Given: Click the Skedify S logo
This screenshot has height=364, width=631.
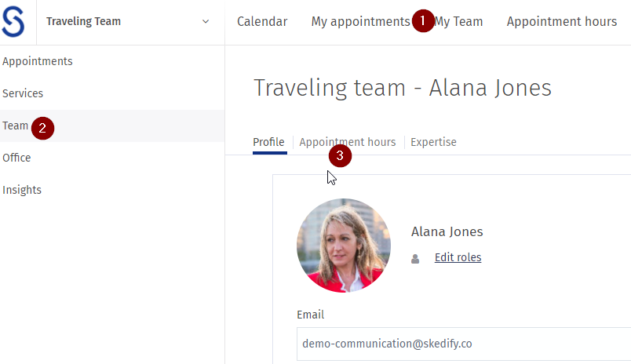Looking at the screenshot, I should coord(13,21).
